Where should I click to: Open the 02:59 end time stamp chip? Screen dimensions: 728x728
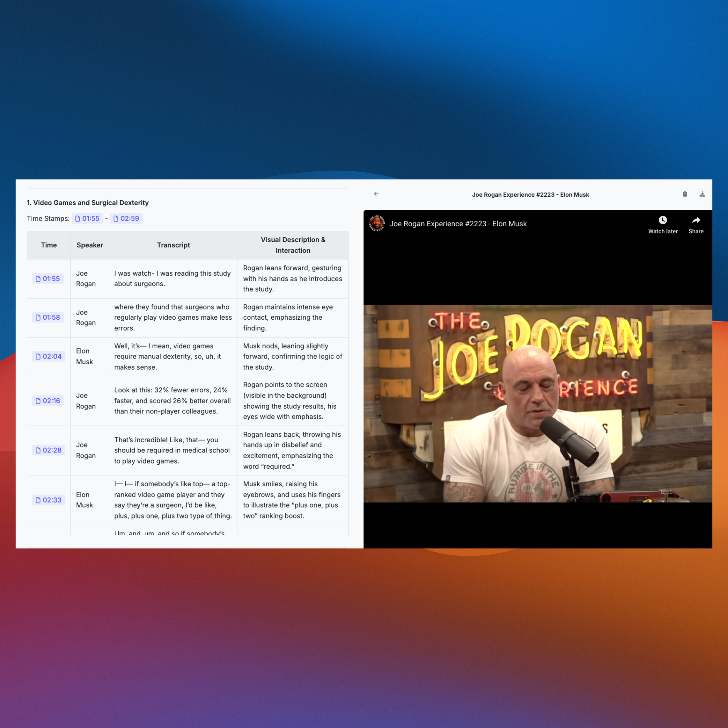click(x=126, y=218)
